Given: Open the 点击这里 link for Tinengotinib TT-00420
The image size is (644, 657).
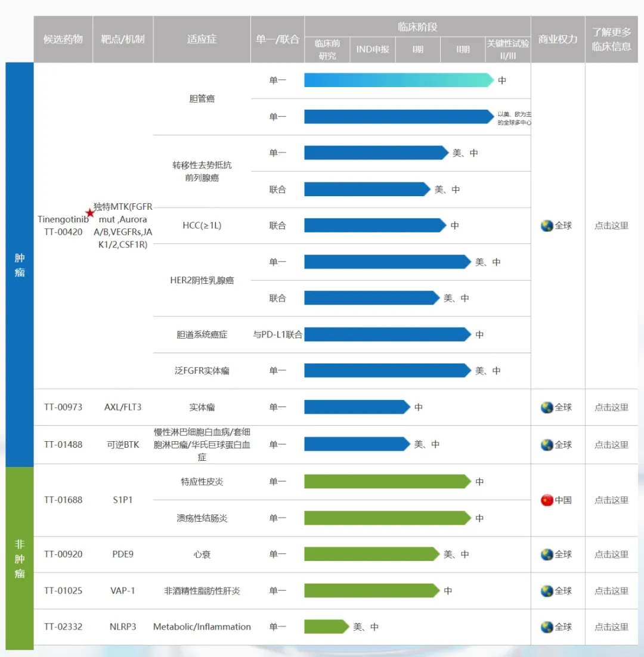Looking at the screenshot, I should (611, 226).
